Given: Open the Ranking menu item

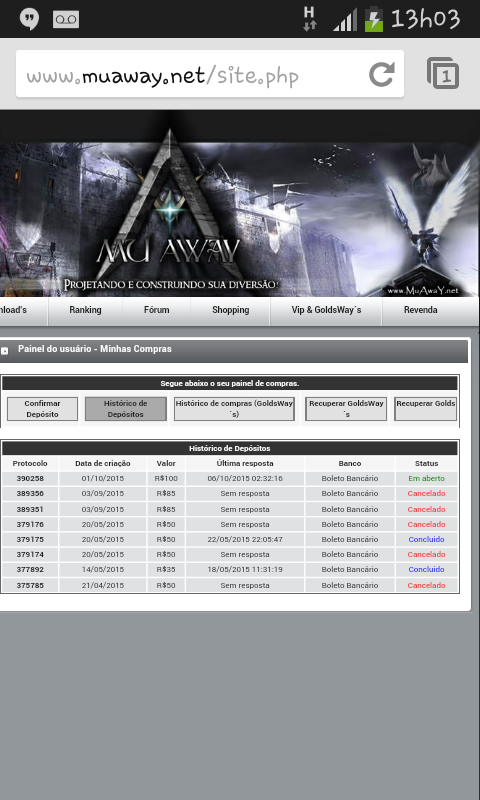Looking at the screenshot, I should tap(85, 310).
